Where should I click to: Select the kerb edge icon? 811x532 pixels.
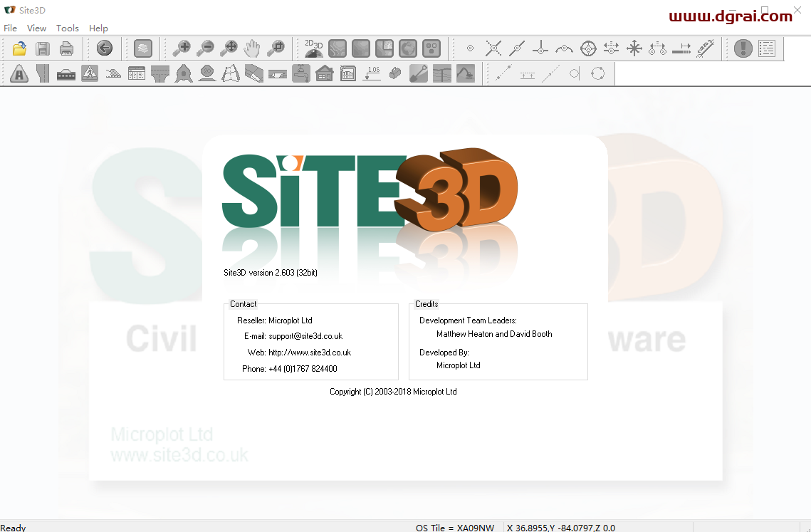254,73
